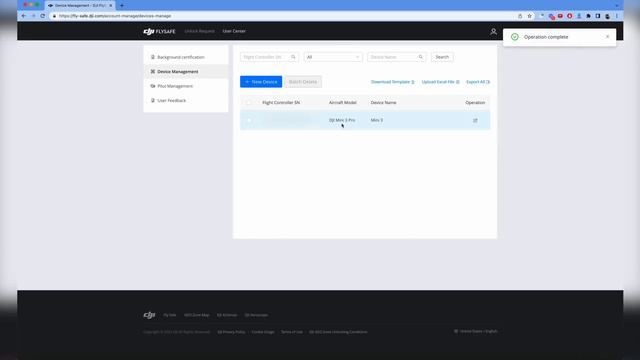Click the Aircraft Model column header

(342, 103)
